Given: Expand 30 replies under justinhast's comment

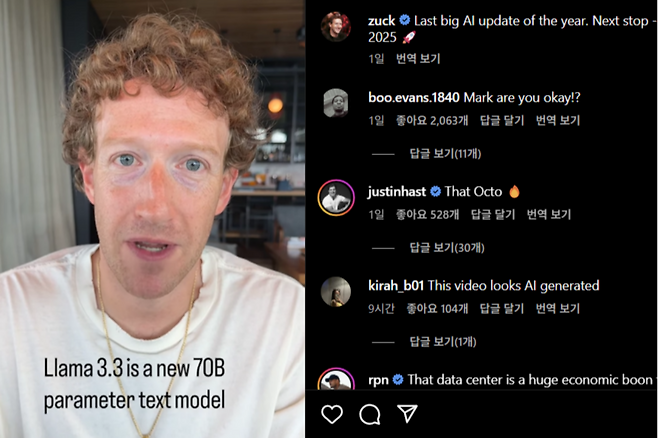Looking at the screenshot, I should click(x=446, y=248).
